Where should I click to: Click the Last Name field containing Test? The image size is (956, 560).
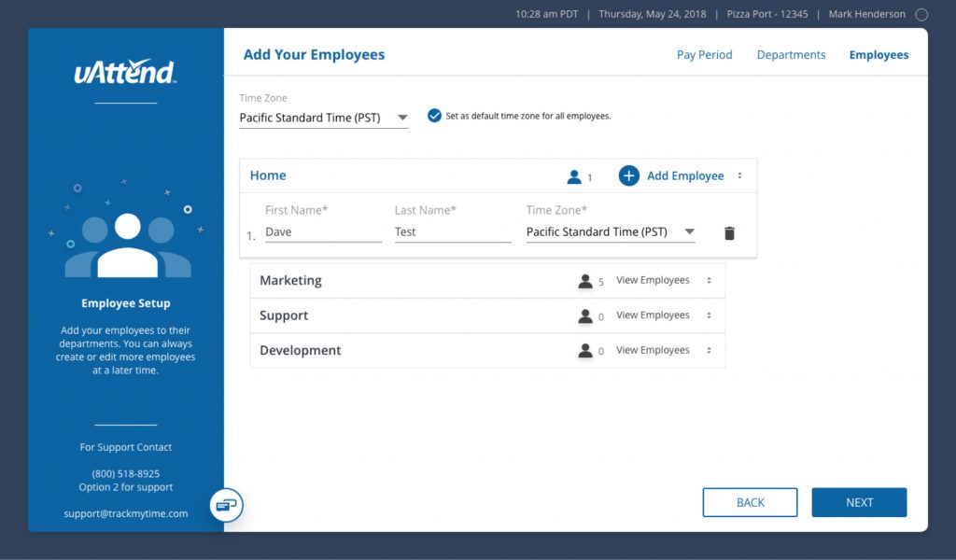click(x=453, y=232)
